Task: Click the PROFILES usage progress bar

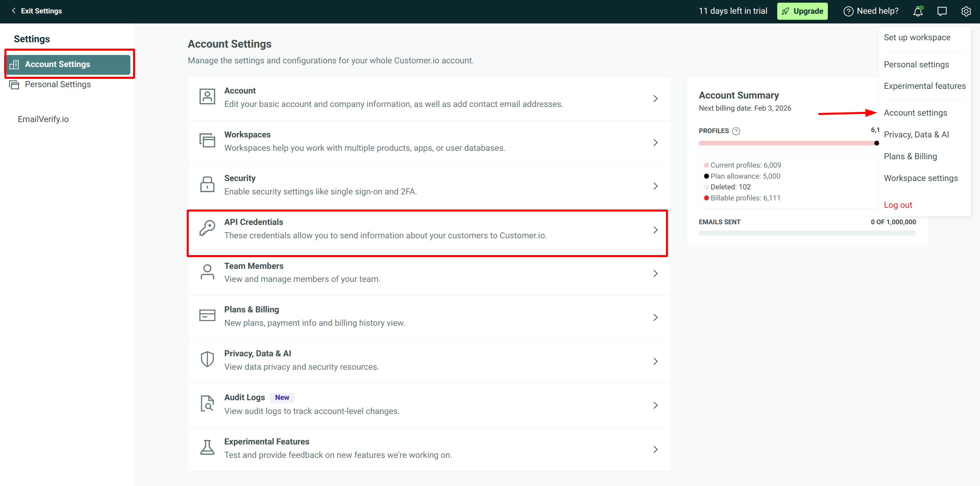Action: click(789, 143)
